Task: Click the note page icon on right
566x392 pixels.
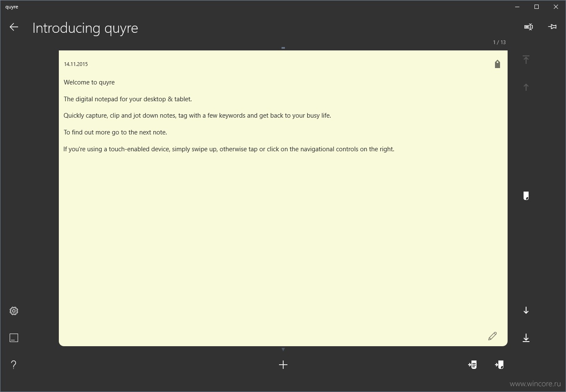Action: coord(526,196)
